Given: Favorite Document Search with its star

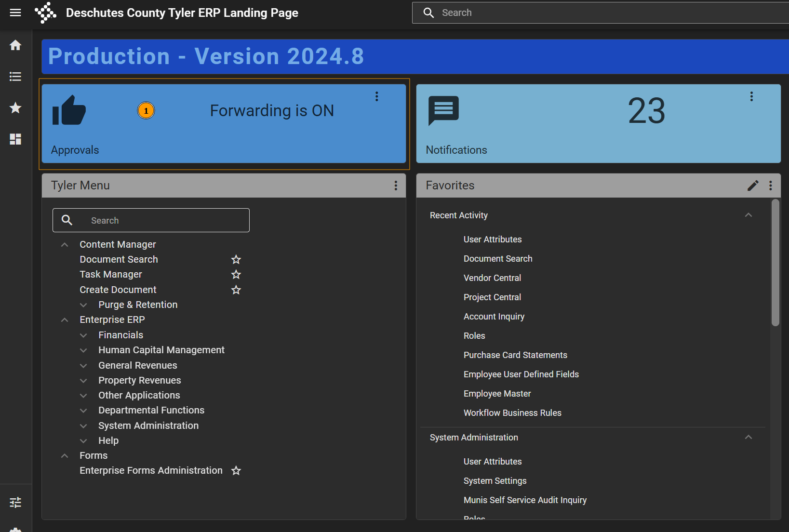Looking at the screenshot, I should (x=236, y=260).
